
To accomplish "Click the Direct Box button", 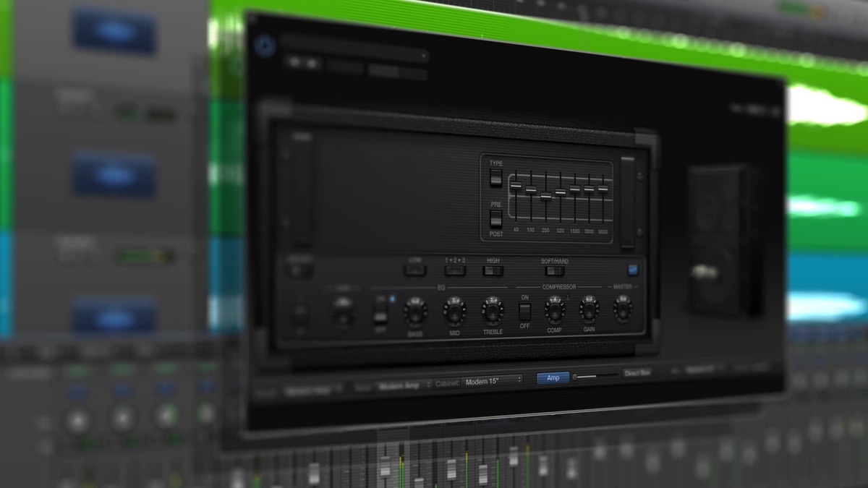I will pyautogui.click(x=637, y=373).
